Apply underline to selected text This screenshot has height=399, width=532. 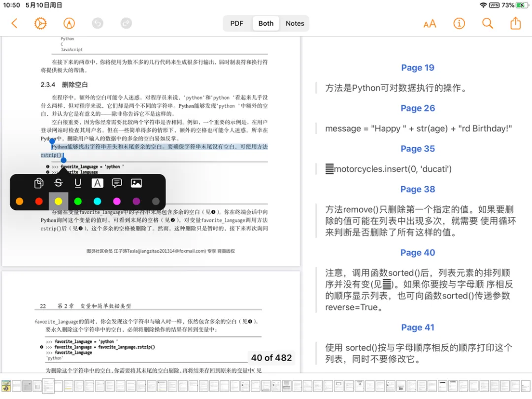(78, 183)
